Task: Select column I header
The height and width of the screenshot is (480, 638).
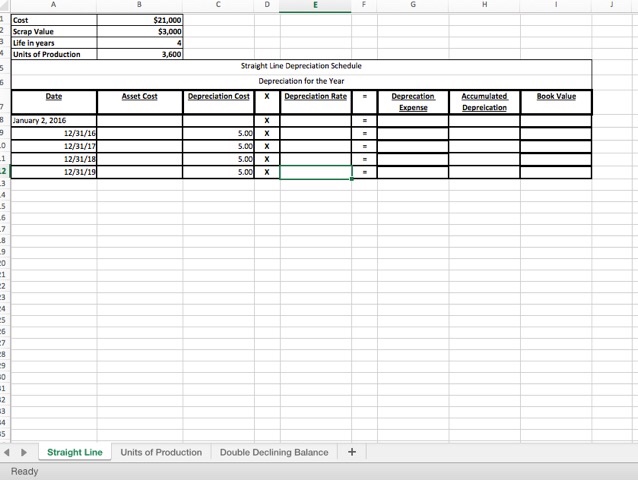Action: pyautogui.click(x=556, y=4)
